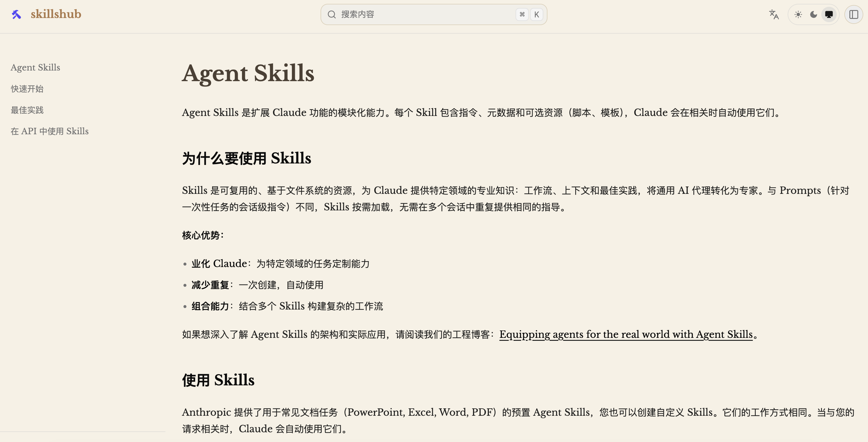This screenshot has width=868, height=442.
Task: Open the language switcher icon
Action: point(774,14)
